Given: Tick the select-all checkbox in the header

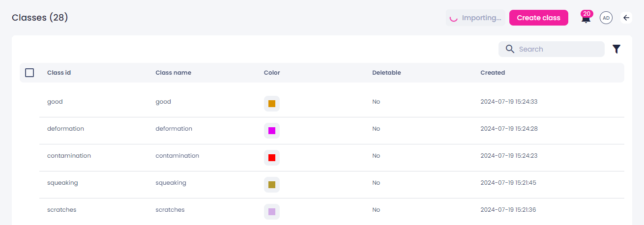Looking at the screenshot, I should click(29, 73).
